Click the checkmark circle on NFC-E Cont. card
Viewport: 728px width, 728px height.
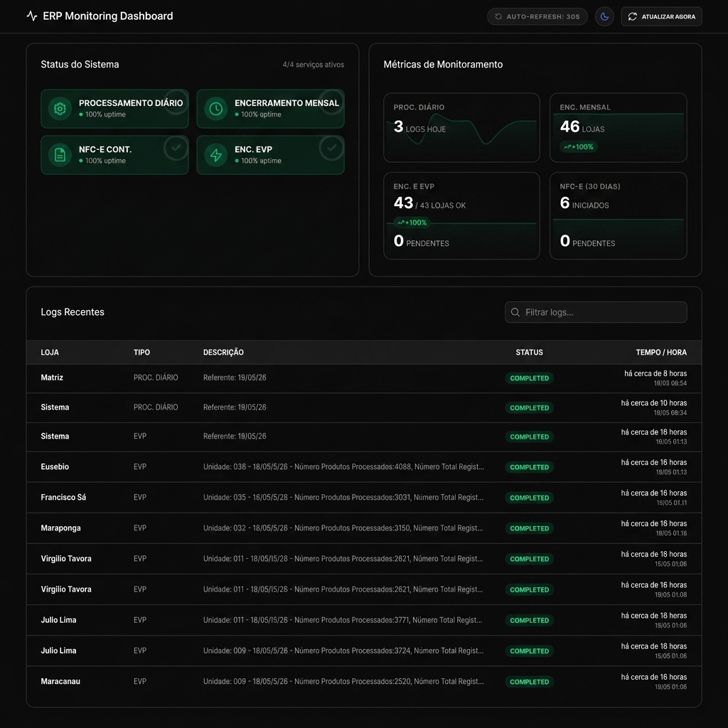176,148
